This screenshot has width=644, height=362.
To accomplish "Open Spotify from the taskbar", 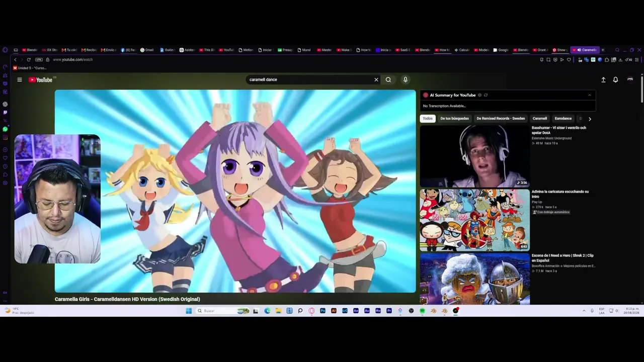I will [422, 311].
